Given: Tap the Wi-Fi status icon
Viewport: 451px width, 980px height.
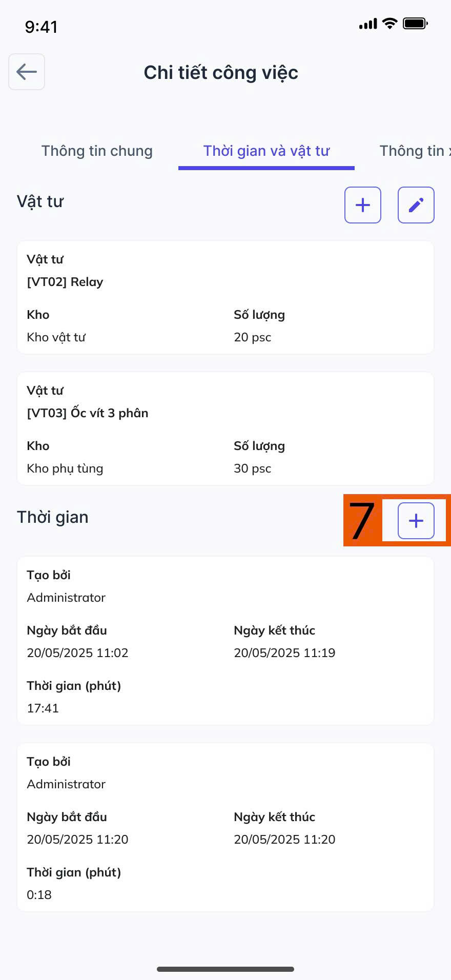Looking at the screenshot, I should tap(390, 24).
